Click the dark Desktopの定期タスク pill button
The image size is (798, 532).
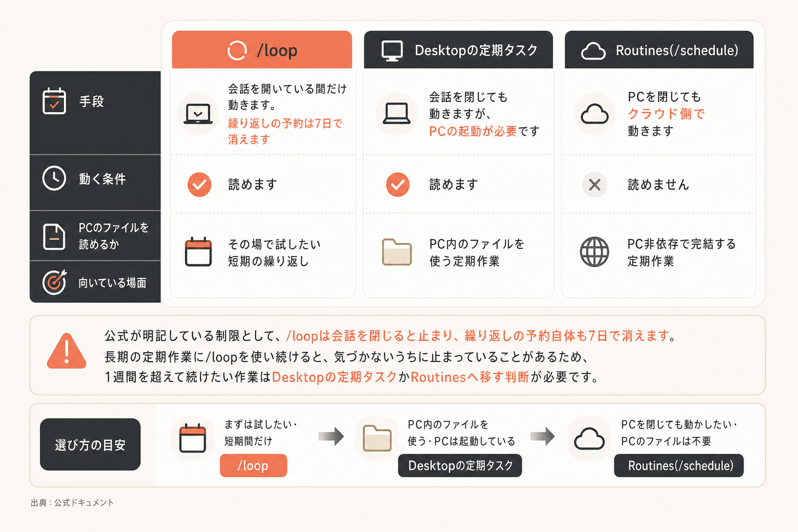point(460,465)
